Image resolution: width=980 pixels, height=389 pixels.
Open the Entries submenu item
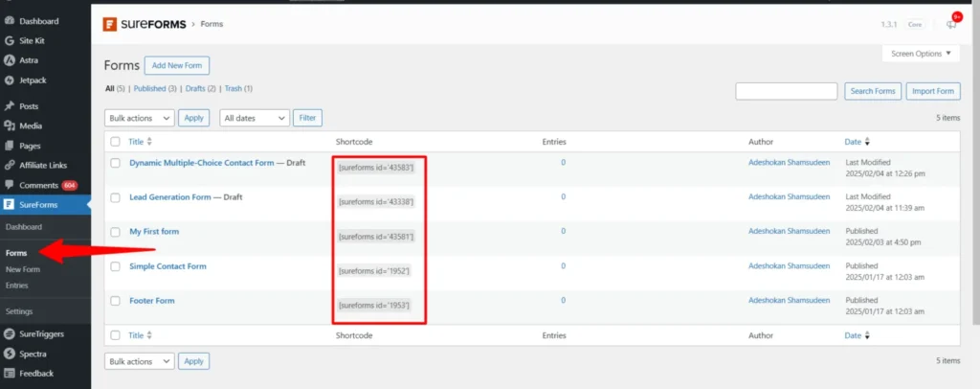(17, 286)
